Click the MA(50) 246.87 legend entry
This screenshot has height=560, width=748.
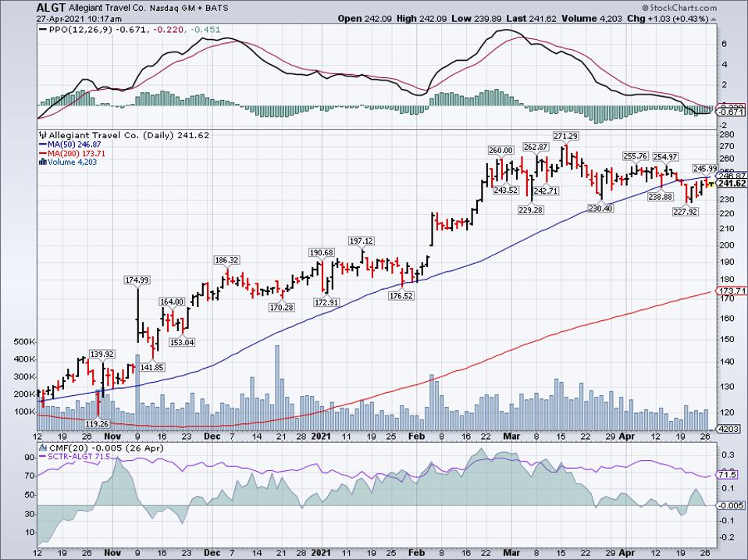[74, 144]
